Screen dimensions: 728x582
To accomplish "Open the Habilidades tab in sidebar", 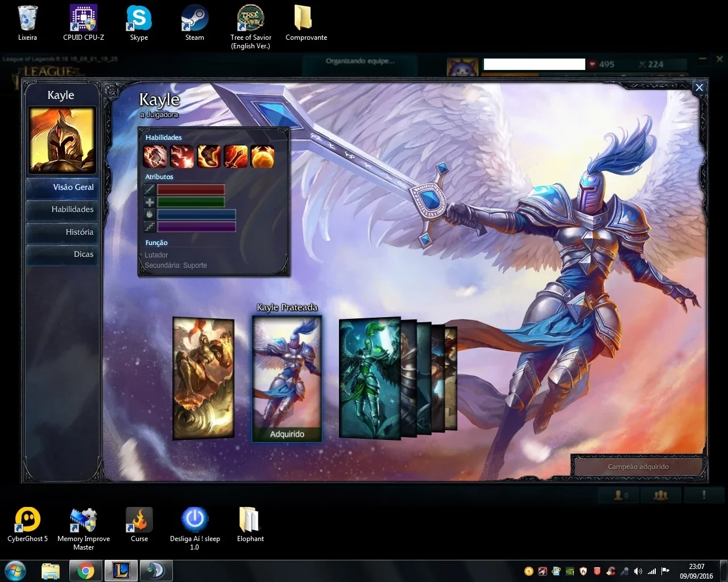I will (x=62, y=209).
